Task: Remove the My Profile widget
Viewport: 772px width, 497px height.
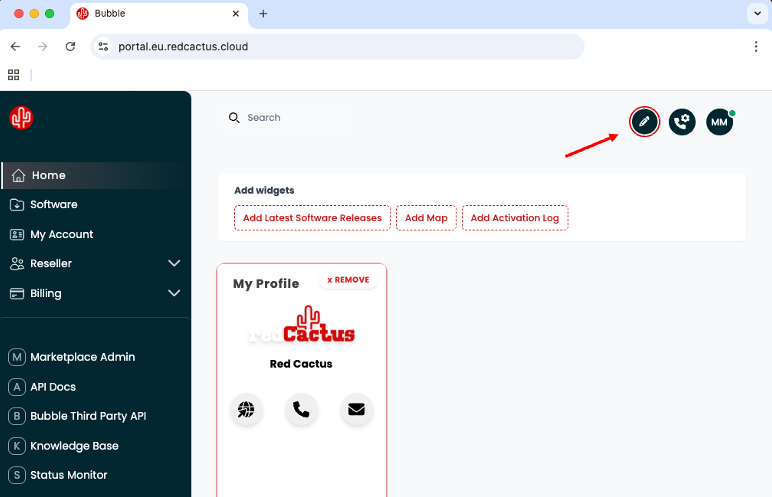Action: [348, 280]
